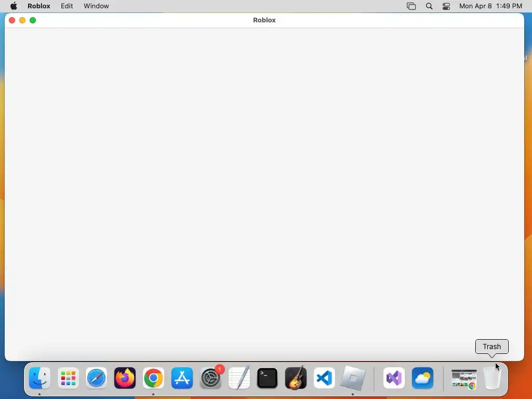Open purple Visual Studio icon in Dock
The width and height of the screenshot is (532, 399).
[x=394, y=378]
